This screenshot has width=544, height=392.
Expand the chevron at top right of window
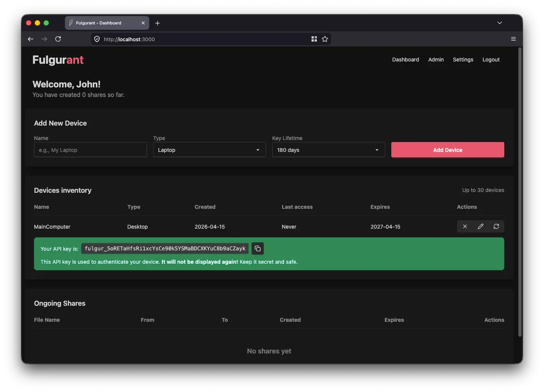[x=499, y=23]
